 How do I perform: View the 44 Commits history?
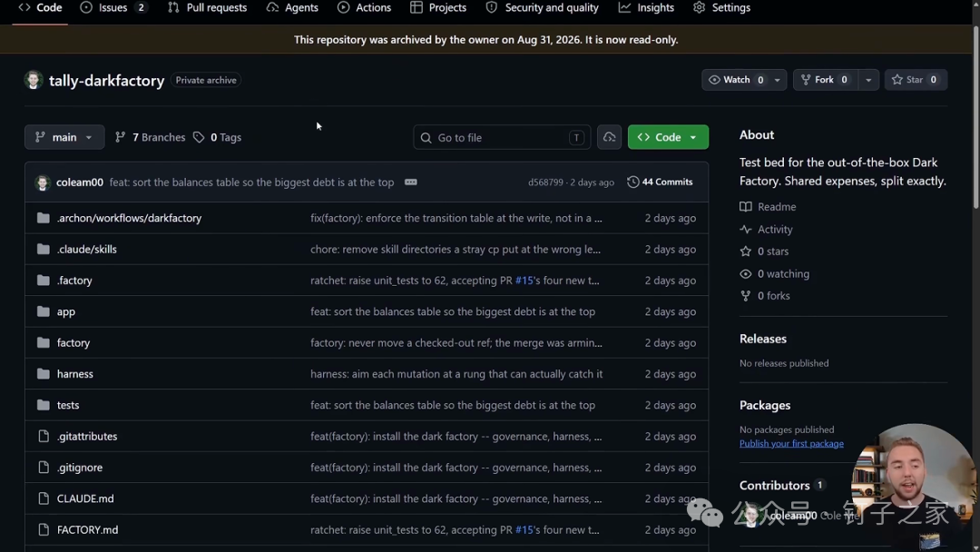point(660,182)
